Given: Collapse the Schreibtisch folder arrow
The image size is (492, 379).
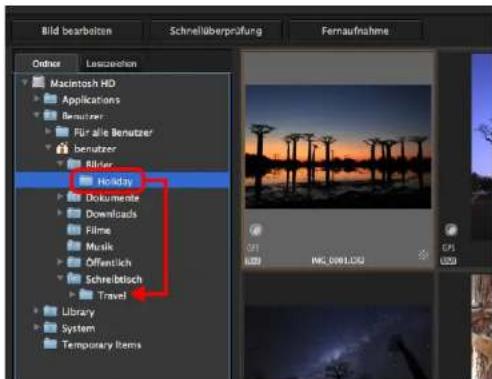Looking at the screenshot, I should [x=60, y=278].
